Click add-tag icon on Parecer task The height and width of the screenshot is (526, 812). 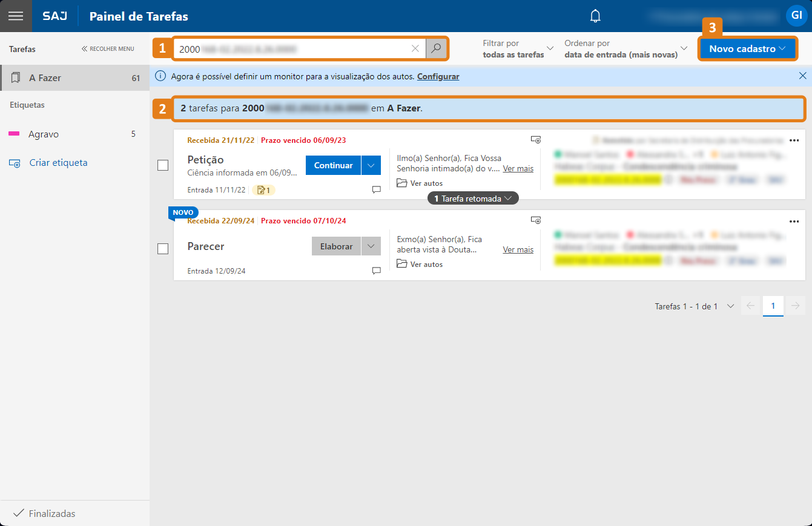[x=535, y=220]
